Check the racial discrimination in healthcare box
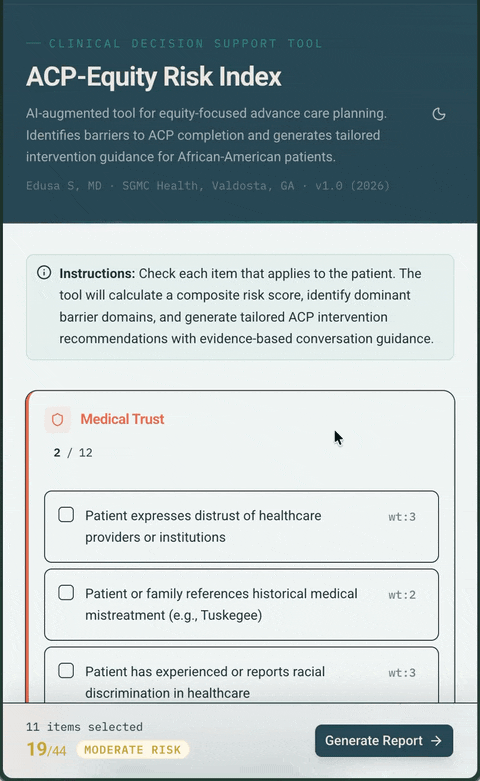The image size is (480, 781). 66,670
